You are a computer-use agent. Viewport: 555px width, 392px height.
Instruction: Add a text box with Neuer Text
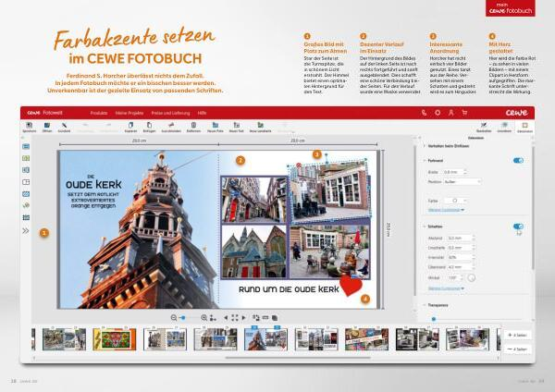(x=237, y=125)
